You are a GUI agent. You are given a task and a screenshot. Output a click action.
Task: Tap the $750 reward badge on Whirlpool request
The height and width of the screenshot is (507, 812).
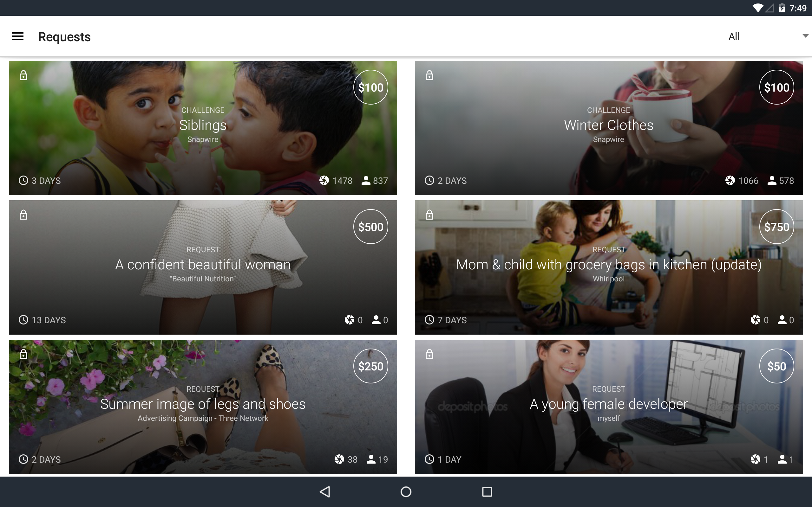(776, 227)
